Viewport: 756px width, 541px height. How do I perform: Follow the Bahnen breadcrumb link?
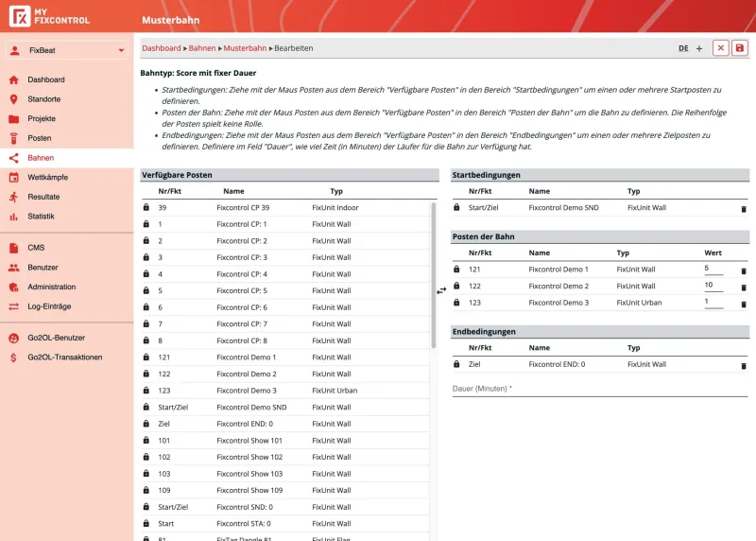coord(202,48)
